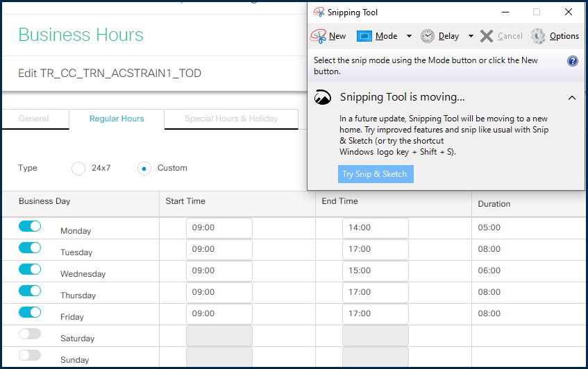Click the Snip & Sketch logo icon
588x369 pixels.
pos(323,97)
